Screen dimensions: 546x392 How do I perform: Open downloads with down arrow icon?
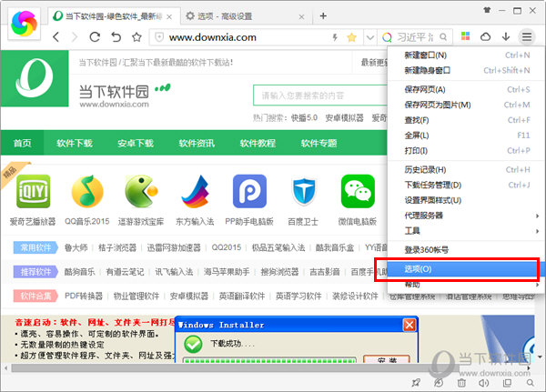coord(506,36)
